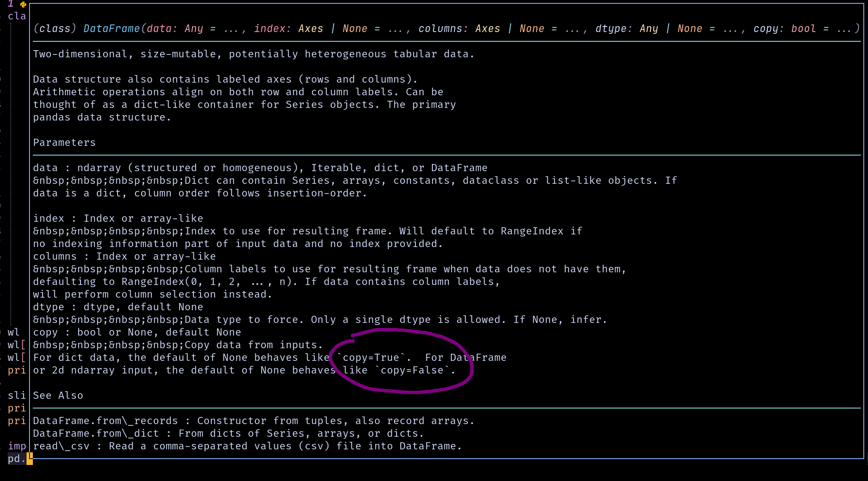The height and width of the screenshot is (481, 868).
Task: Open the read_csv cross-reference link
Action: (x=61, y=446)
